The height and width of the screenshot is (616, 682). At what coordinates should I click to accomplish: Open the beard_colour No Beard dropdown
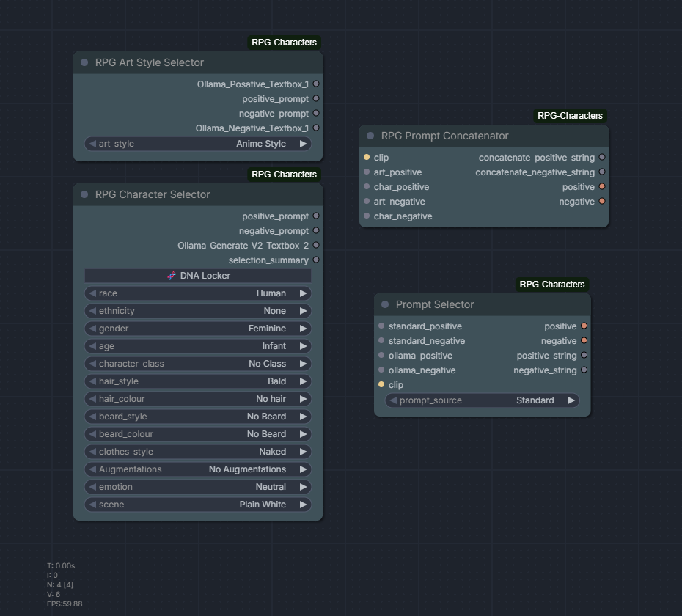coord(198,434)
